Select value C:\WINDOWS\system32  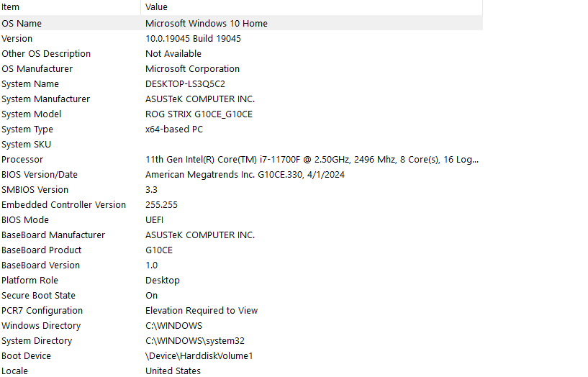coord(195,340)
